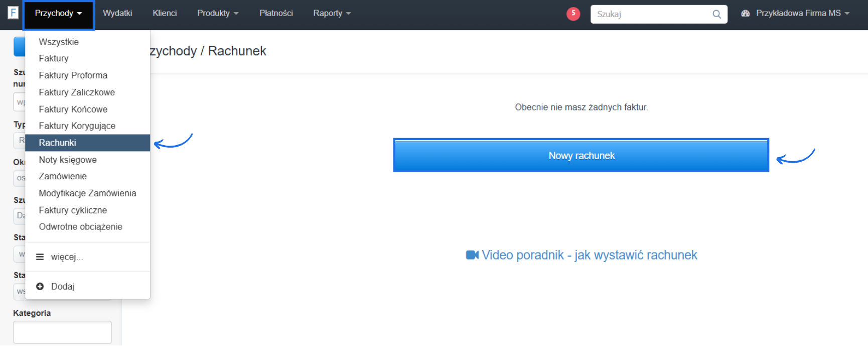Expand the Raporty dropdown

(332, 14)
